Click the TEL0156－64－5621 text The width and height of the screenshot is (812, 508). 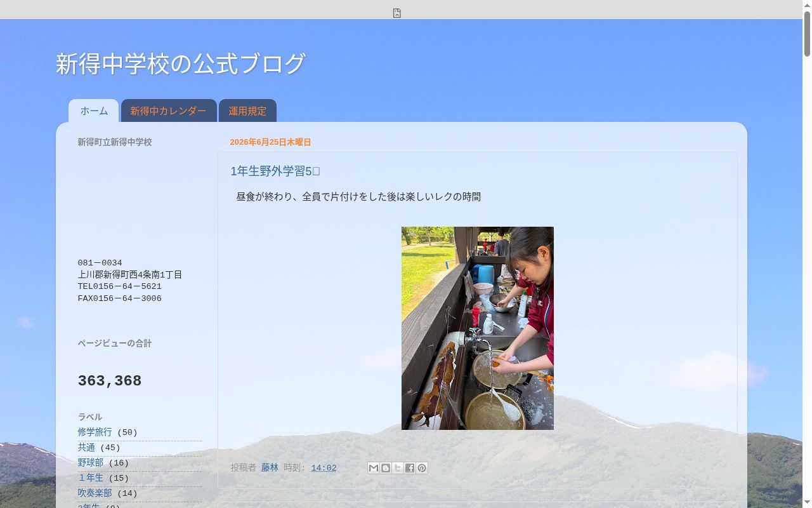click(x=120, y=286)
